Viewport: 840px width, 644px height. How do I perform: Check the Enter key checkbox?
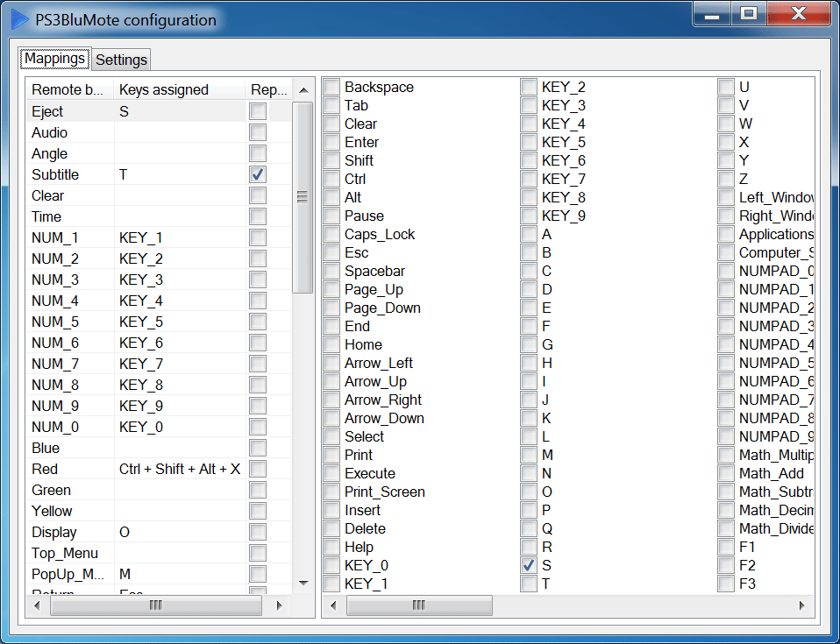[331, 142]
